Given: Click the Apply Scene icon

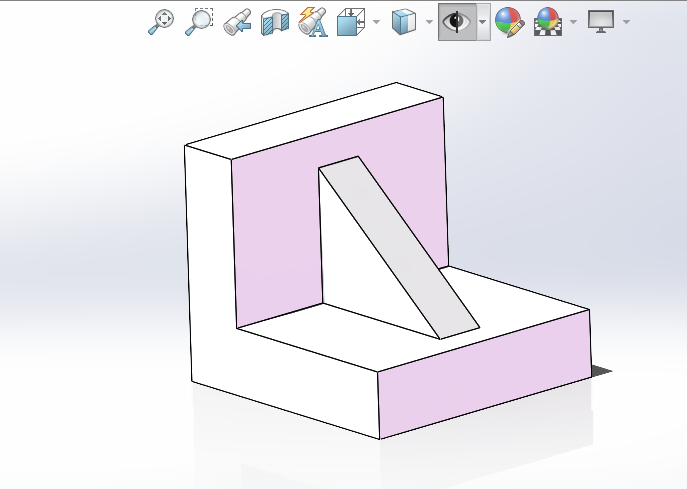Looking at the screenshot, I should click(x=547, y=21).
